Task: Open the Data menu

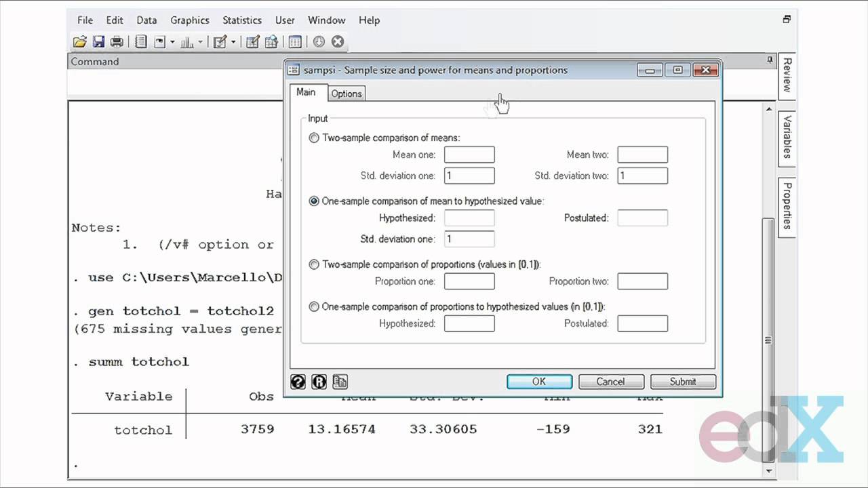Action: [146, 20]
